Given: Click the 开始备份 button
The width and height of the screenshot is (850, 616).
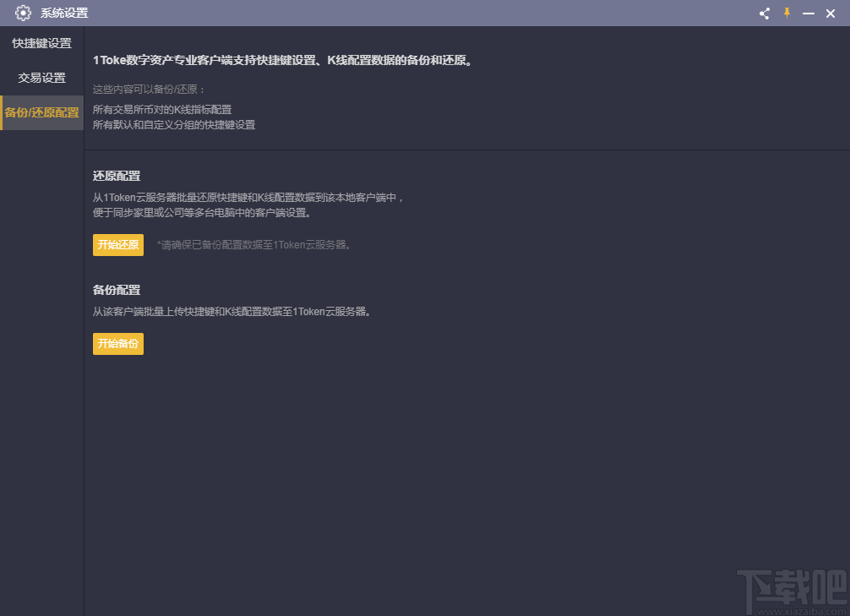Looking at the screenshot, I should tap(118, 344).
